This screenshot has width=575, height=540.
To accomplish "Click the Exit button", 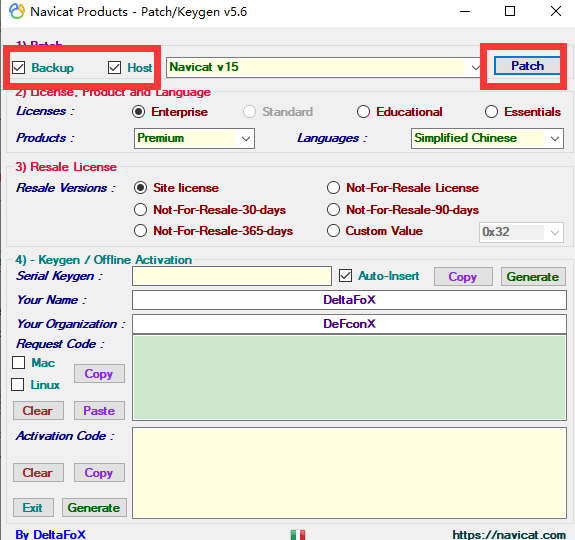I will [33, 508].
